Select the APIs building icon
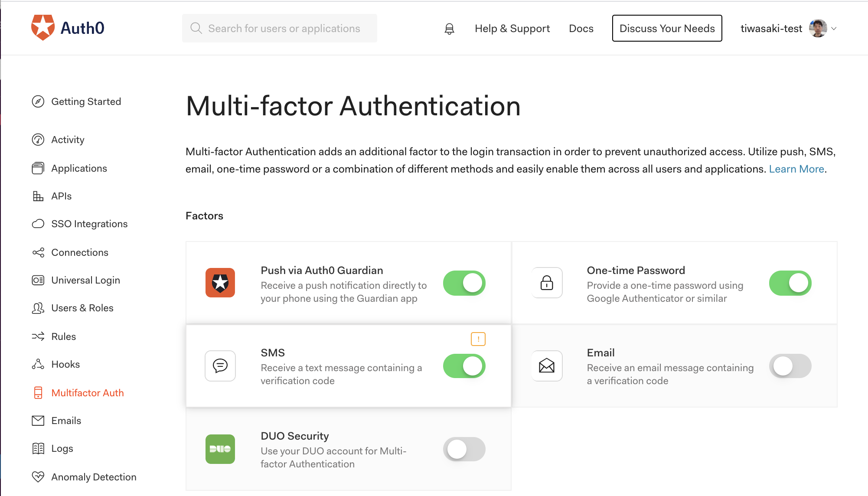 coord(38,196)
